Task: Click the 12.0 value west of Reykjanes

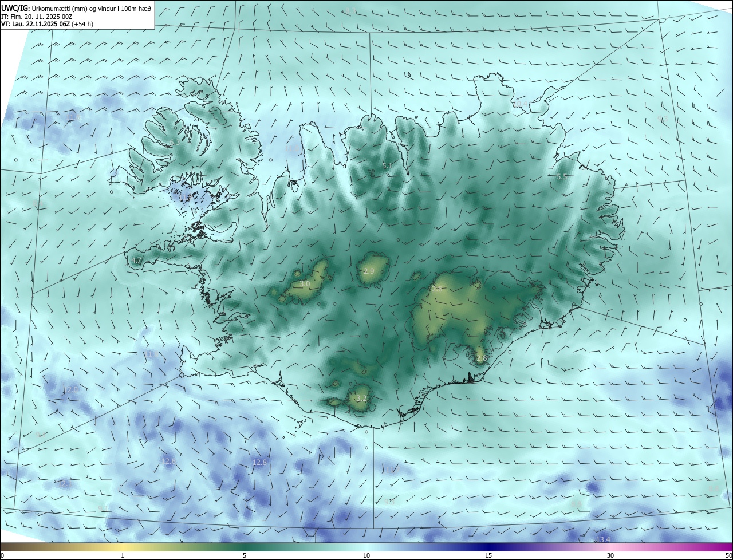Action: coord(71,389)
